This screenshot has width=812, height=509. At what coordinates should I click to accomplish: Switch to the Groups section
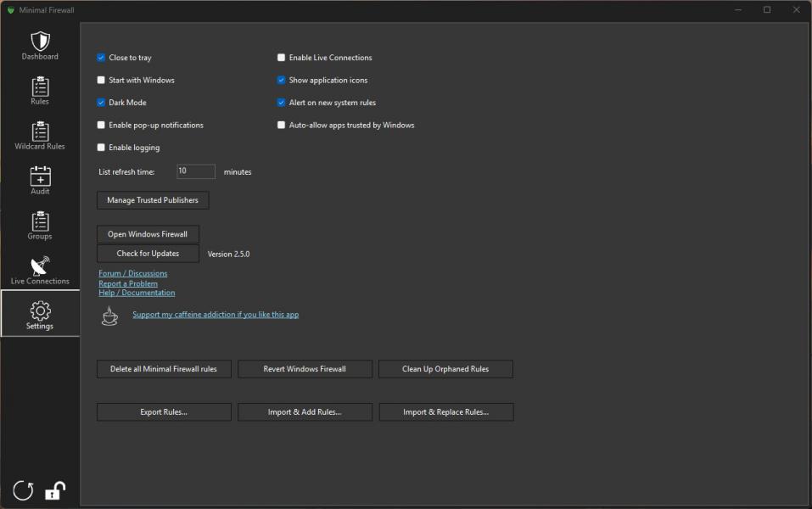40,221
